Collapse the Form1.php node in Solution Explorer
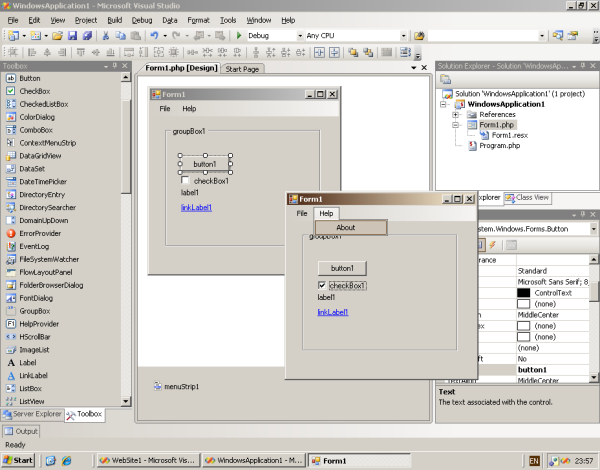The height and width of the screenshot is (470, 600). [455, 125]
